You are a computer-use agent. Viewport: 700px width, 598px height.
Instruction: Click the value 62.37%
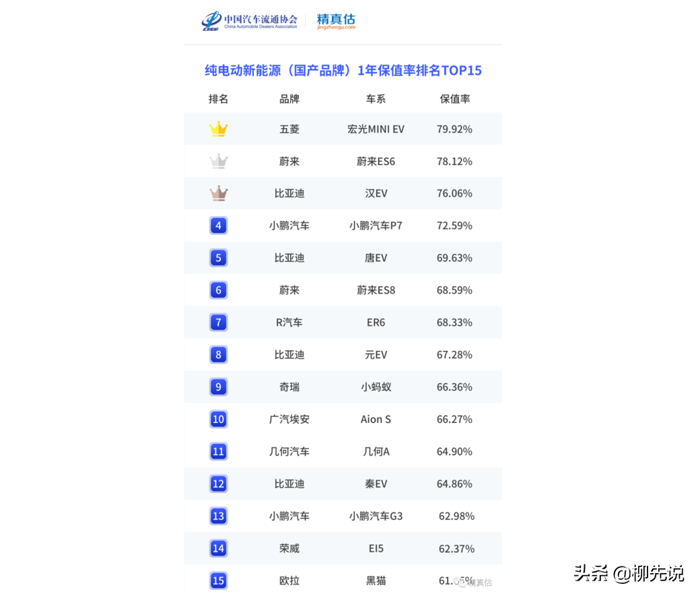click(457, 548)
